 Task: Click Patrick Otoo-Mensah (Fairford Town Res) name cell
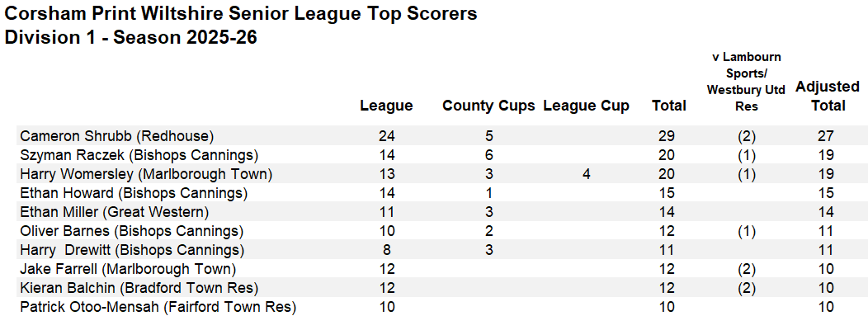click(x=158, y=307)
